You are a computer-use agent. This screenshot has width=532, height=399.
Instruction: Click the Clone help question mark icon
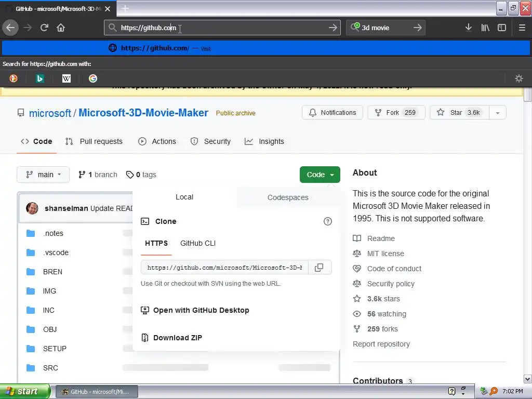coord(328,221)
